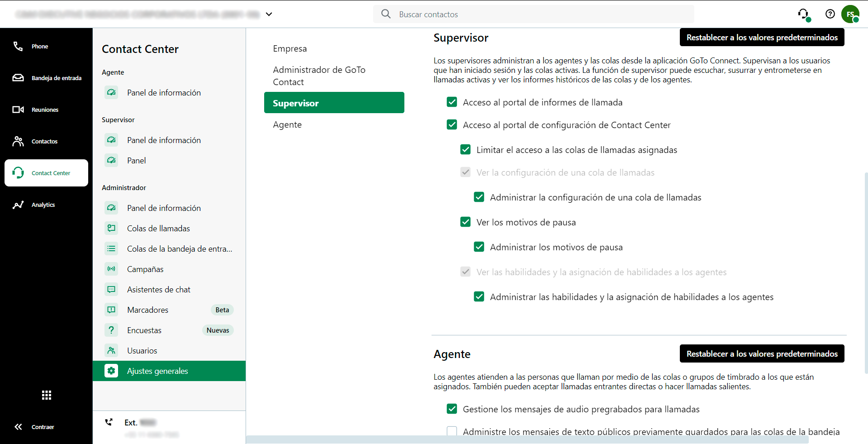
Task: Enable Administre los mensajes de texto públicos
Action: pos(452,431)
